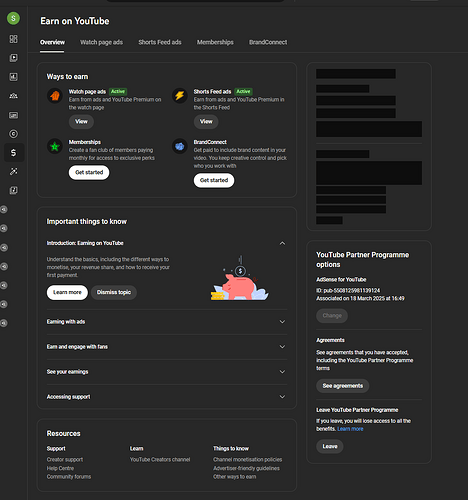Open the channel avatar with green S
Screen dimensions: 468x500
pos(13,18)
